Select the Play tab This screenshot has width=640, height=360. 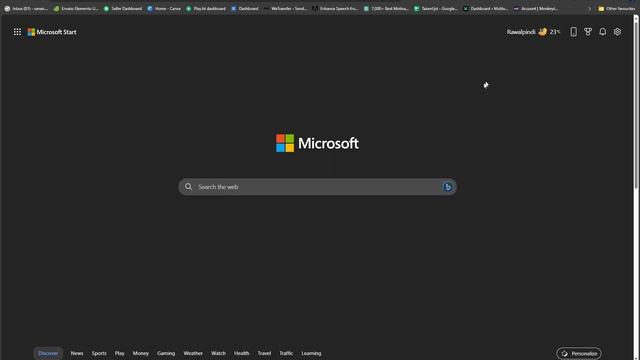(x=120, y=353)
